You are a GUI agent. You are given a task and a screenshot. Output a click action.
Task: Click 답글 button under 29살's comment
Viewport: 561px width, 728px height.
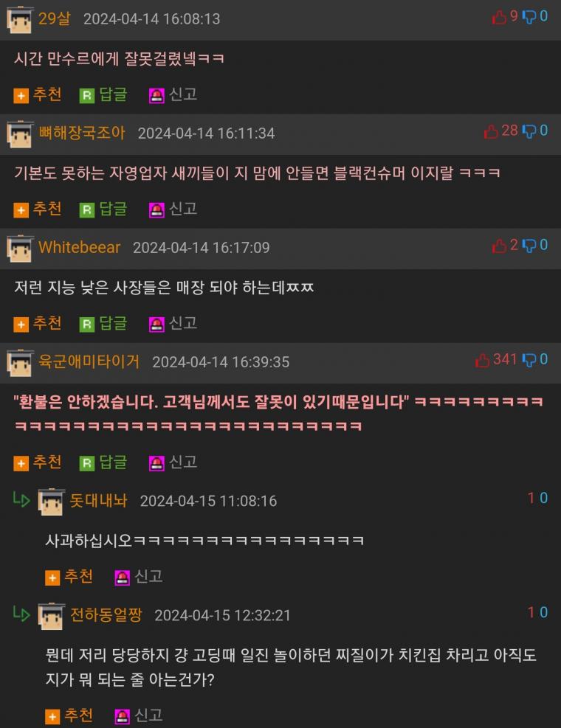[103, 95]
